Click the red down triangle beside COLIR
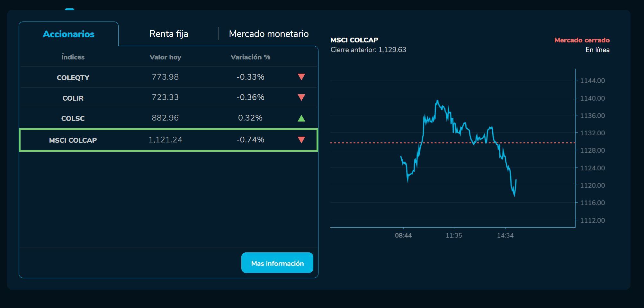 [301, 97]
